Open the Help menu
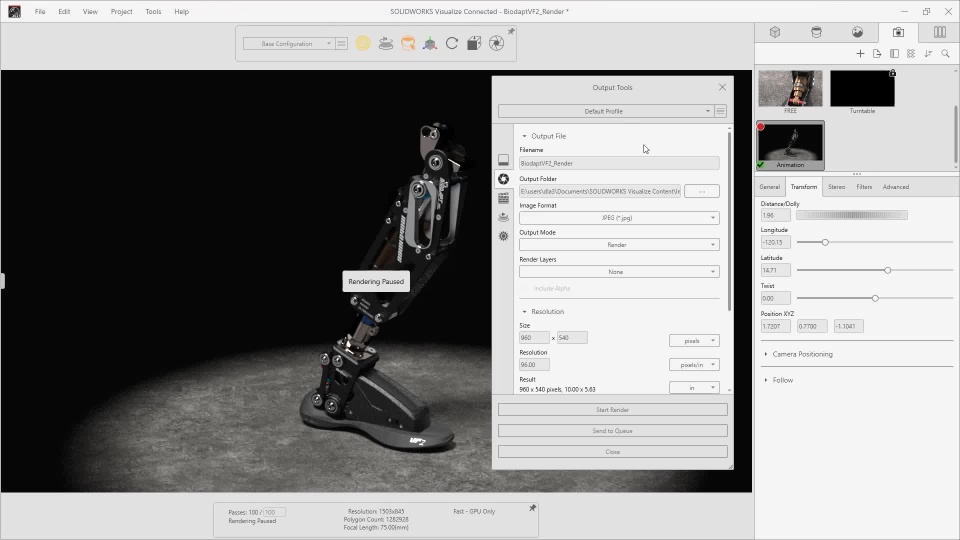Image resolution: width=960 pixels, height=540 pixels. pos(181,12)
